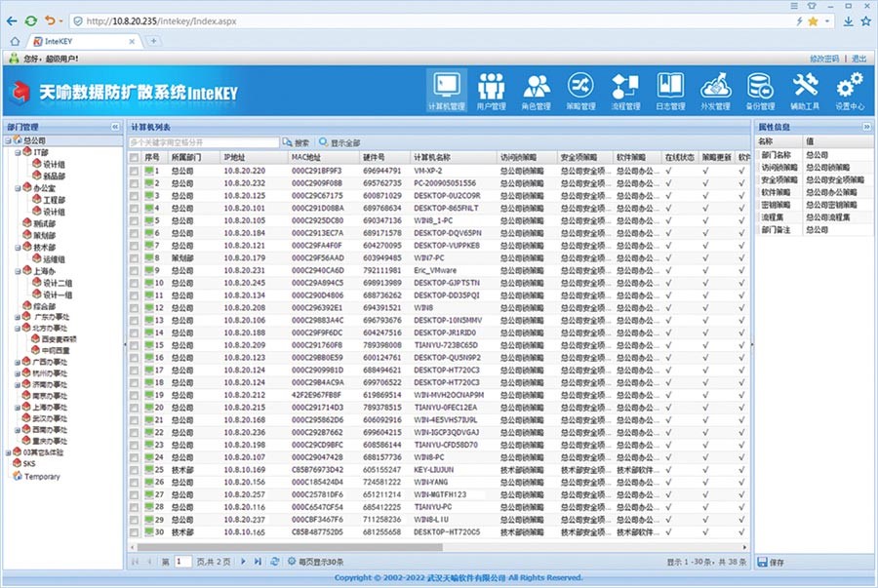Tick the checkbox for row 1 VM-XP-2

tap(135, 172)
